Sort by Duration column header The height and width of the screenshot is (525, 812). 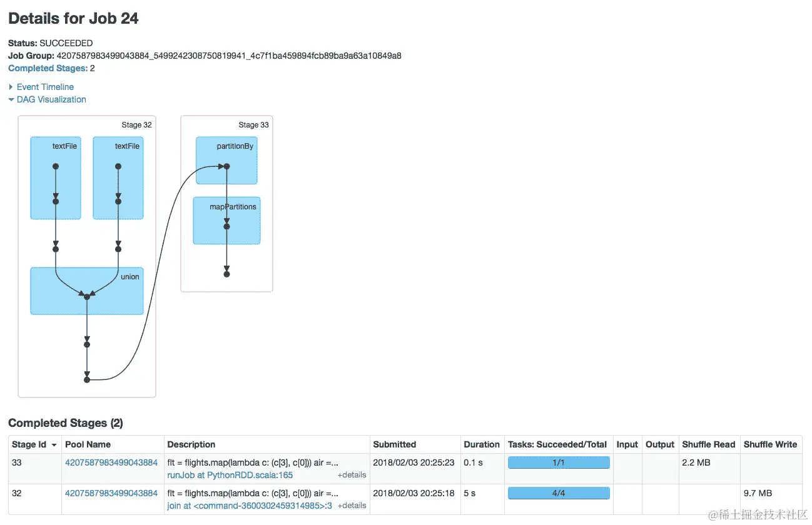[x=482, y=444]
